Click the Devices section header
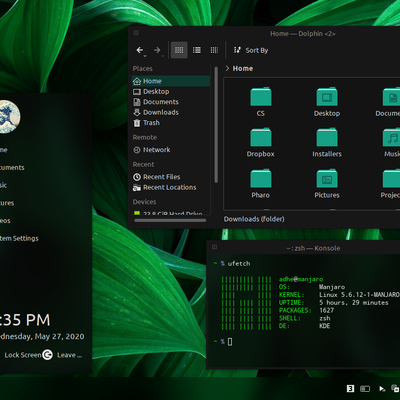 coord(144,202)
